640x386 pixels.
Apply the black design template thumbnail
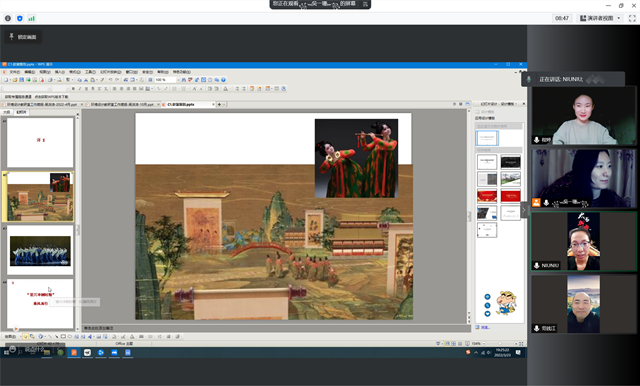tap(511, 162)
